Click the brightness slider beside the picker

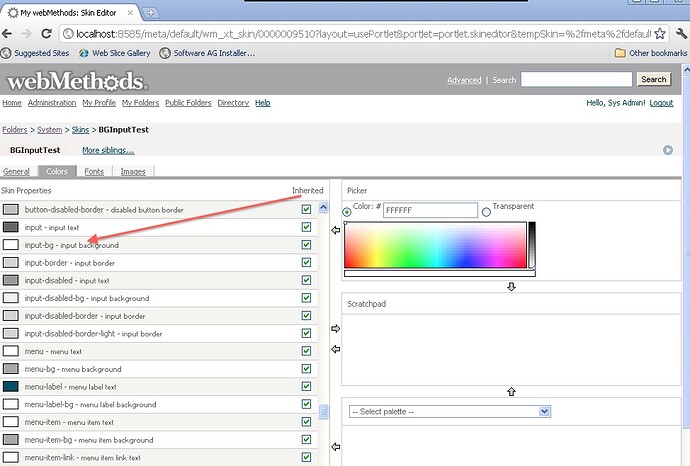532,245
